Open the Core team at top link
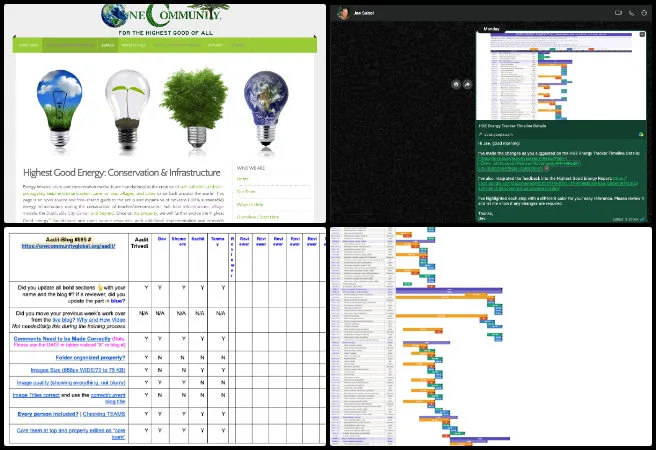The image size is (656, 450). tap(71, 433)
